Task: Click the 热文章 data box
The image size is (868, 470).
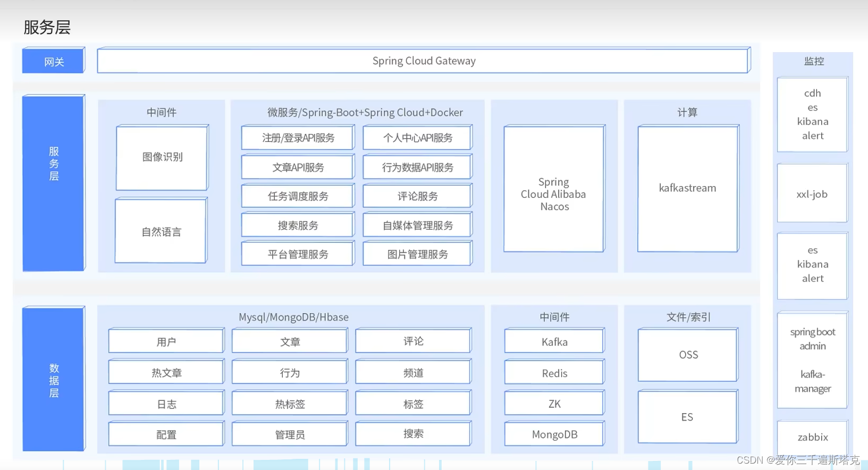Action: tap(166, 372)
